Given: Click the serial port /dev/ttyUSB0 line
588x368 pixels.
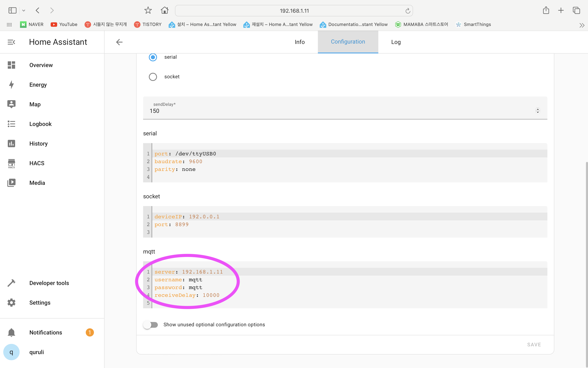Looking at the screenshot, I should pos(349,154).
